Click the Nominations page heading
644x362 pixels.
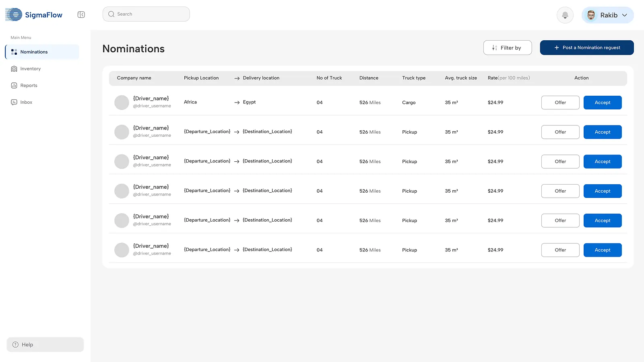pos(134,49)
